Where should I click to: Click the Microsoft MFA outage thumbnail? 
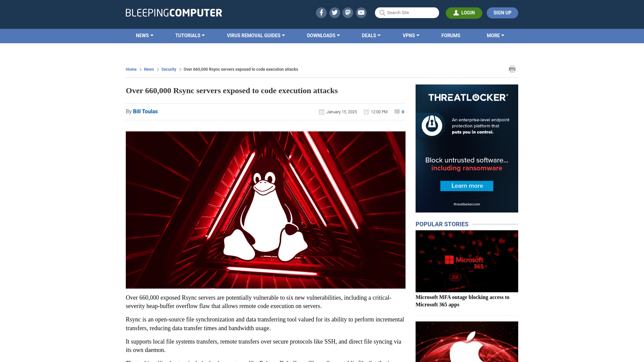pyautogui.click(x=467, y=261)
